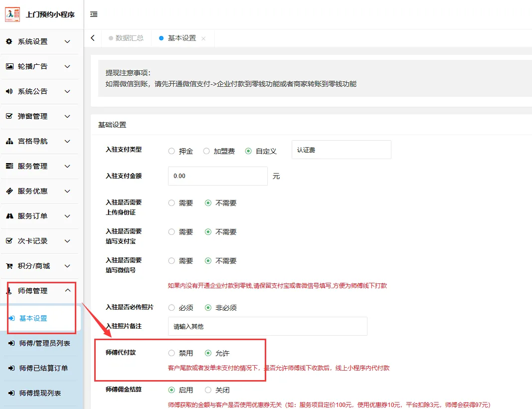Screen dimensions: 532x409
Task: Expand the 积分/商城 menu chevron
Action: click(67, 266)
